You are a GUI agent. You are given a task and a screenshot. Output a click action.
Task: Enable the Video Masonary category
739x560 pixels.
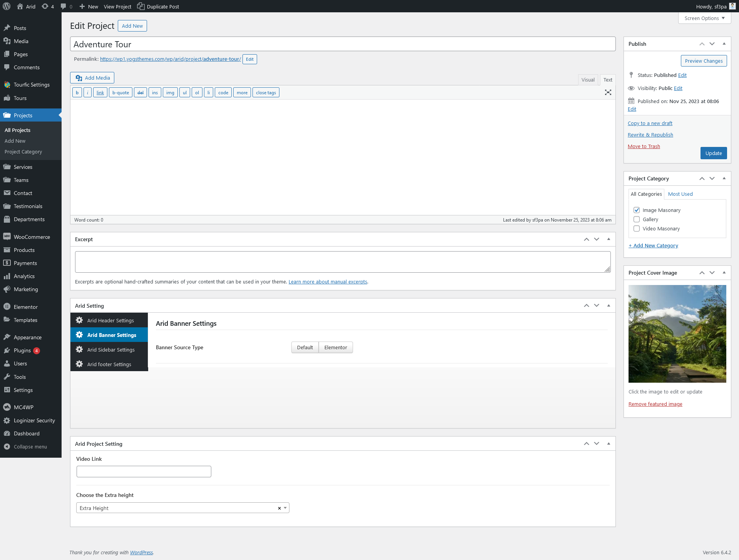[x=637, y=228]
